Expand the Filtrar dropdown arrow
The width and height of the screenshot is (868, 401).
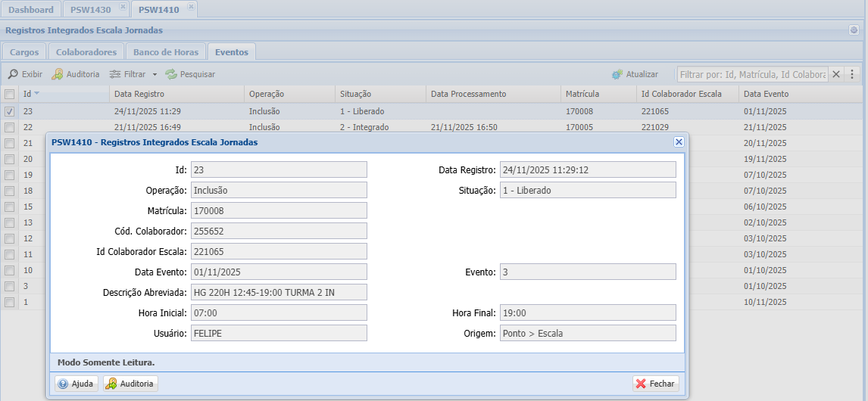pyautogui.click(x=155, y=74)
